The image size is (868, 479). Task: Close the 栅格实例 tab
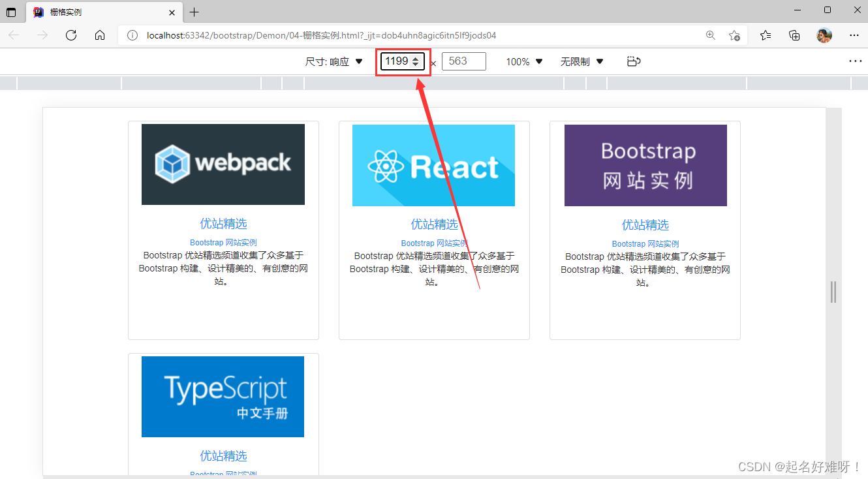(x=172, y=12)
